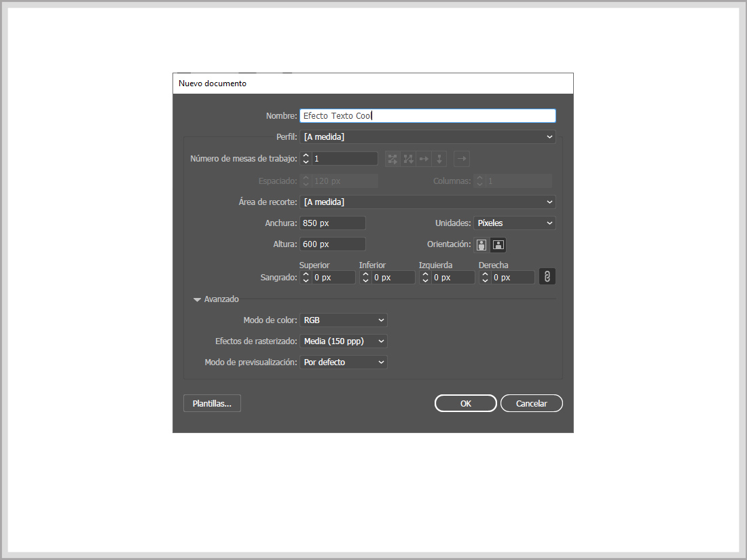The height and width of the screenshot is (560, 747).
Task: Click grid by column arrangement icon
Action: point(408,159)
